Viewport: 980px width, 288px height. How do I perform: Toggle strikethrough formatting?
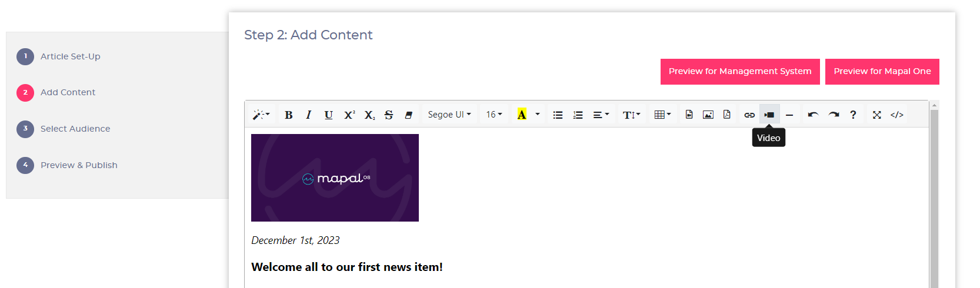pos(389,115)
